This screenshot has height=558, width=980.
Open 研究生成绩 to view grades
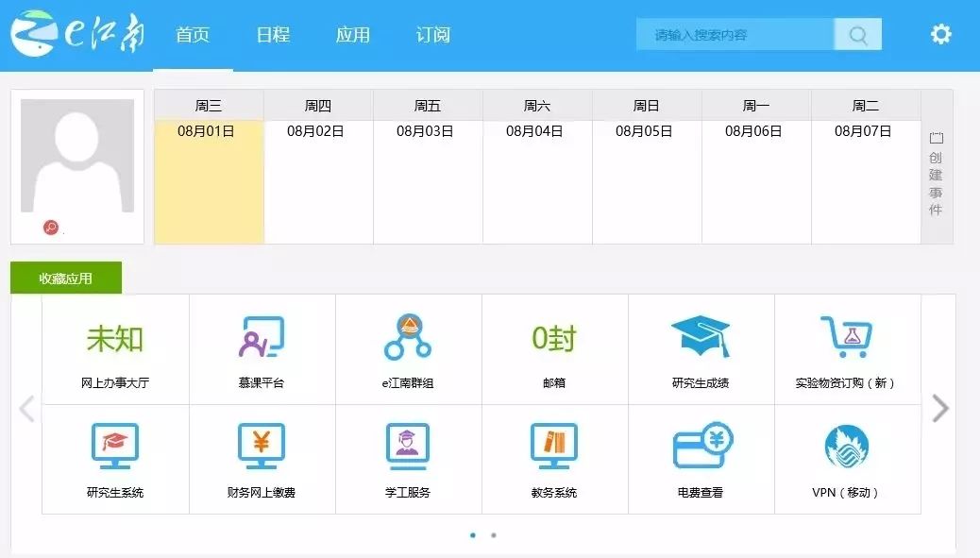point(701,348)
